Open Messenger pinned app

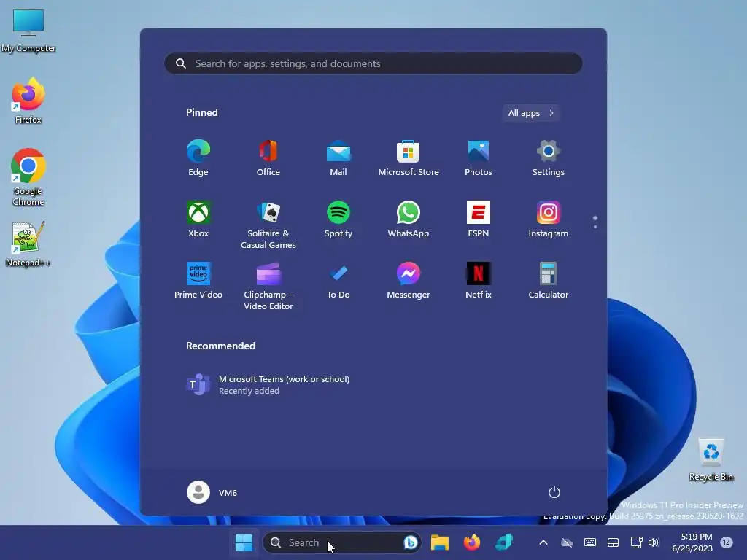409,281
